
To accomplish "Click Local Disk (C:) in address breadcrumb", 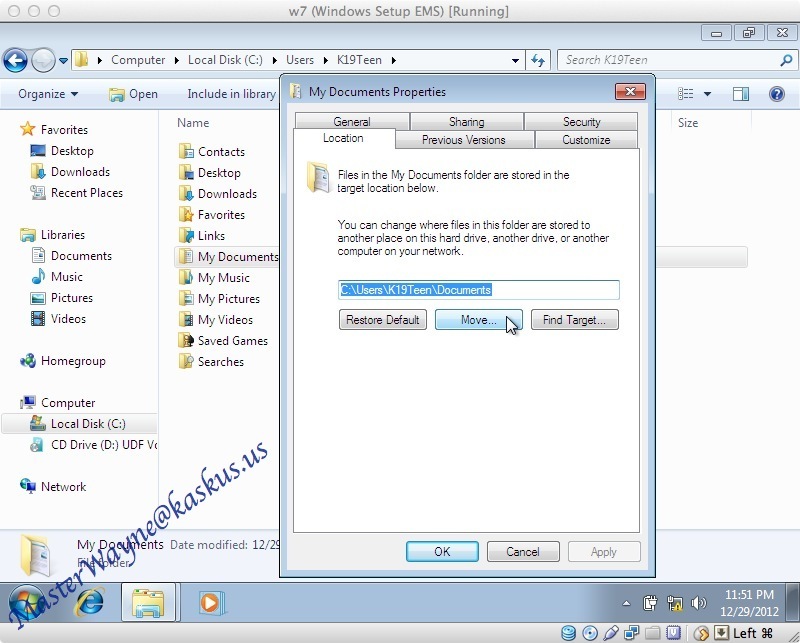I will click(x=226, y=60).
